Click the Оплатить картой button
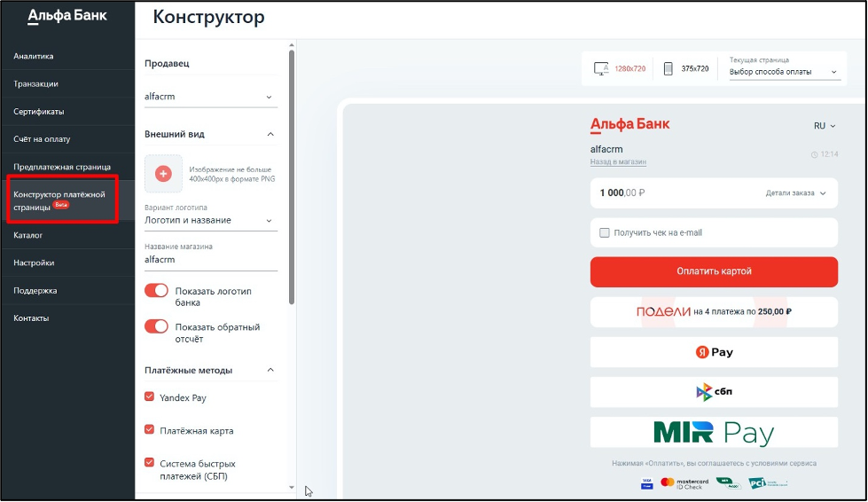 point(714,271)
